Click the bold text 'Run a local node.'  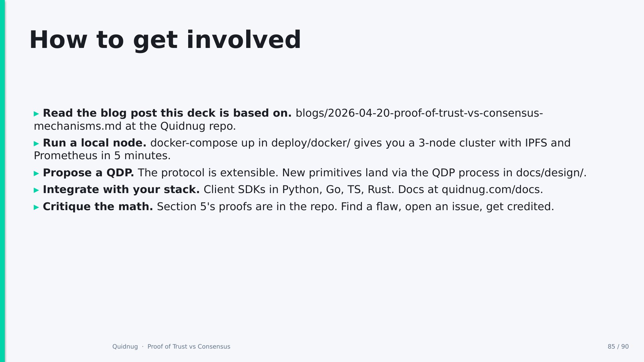[95, 143]
